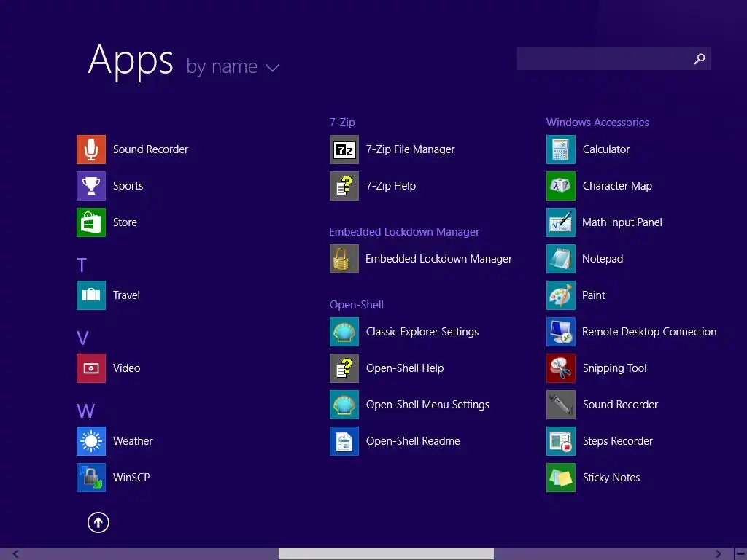Open the Open-Shell Menu Settings shell icon
The image size is (747, 560).
click(344, 405)
